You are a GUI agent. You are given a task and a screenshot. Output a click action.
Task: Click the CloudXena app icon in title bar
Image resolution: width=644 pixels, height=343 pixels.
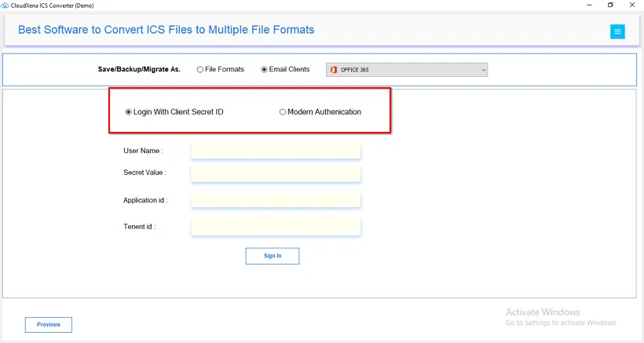point(5,5)
